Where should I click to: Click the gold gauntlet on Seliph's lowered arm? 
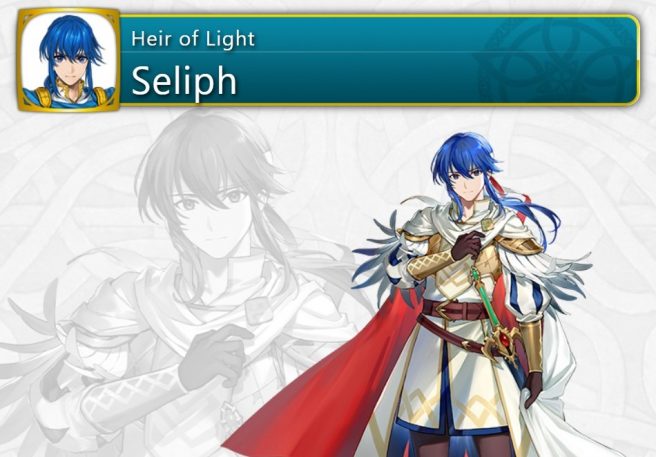pos(531,345)
